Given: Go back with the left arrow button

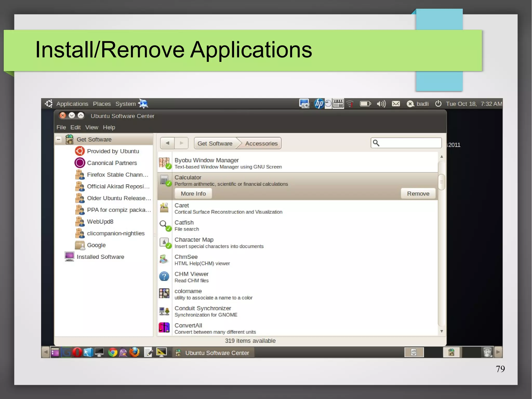Looking at the screenshot, I should [167, 143].
